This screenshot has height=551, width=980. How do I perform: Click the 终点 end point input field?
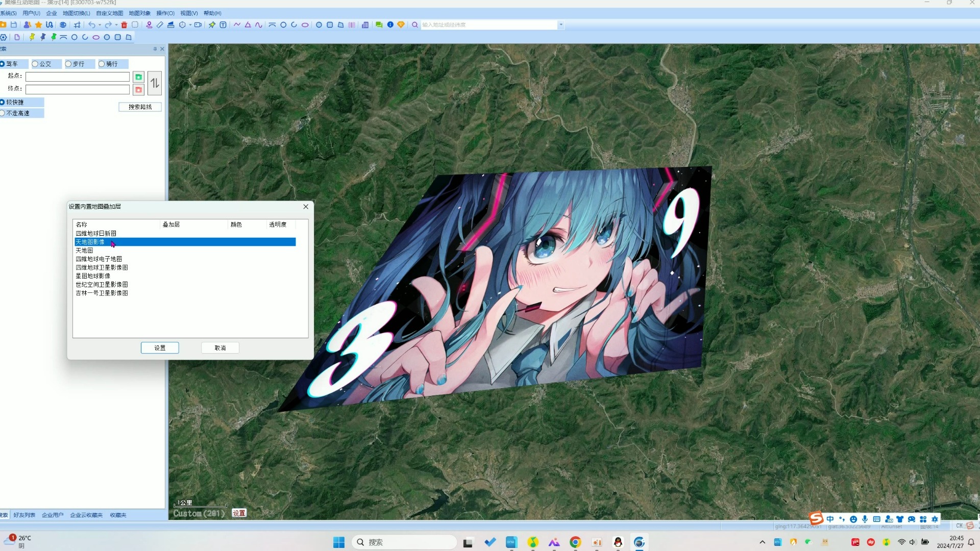pyautogui.click(x=78, y=89)
